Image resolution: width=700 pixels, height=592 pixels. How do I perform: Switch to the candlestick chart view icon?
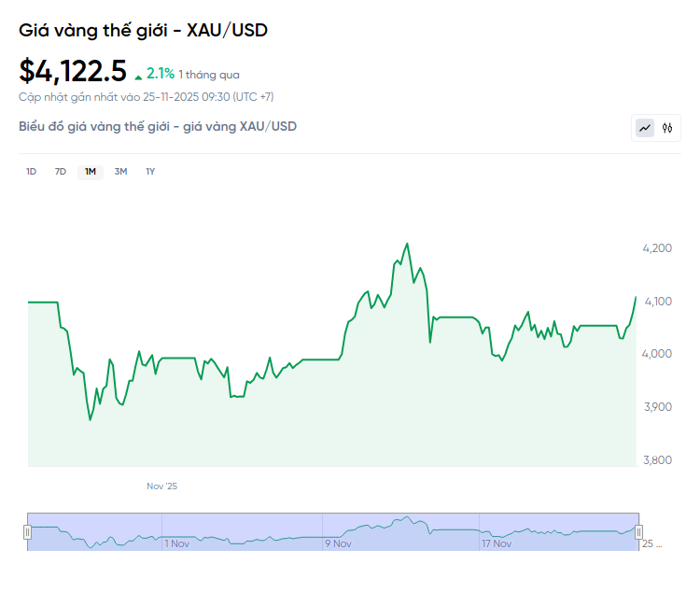(x=667, y=128)
